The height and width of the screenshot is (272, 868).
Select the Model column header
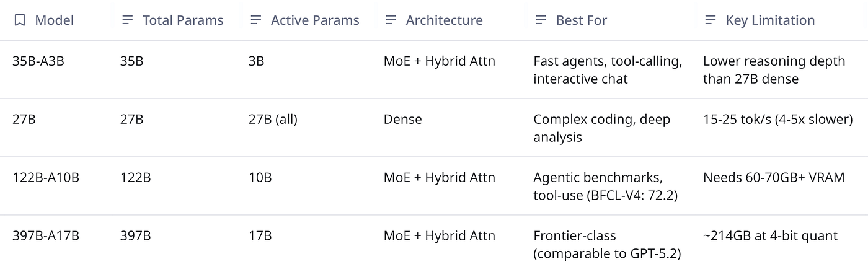(54, 20)
